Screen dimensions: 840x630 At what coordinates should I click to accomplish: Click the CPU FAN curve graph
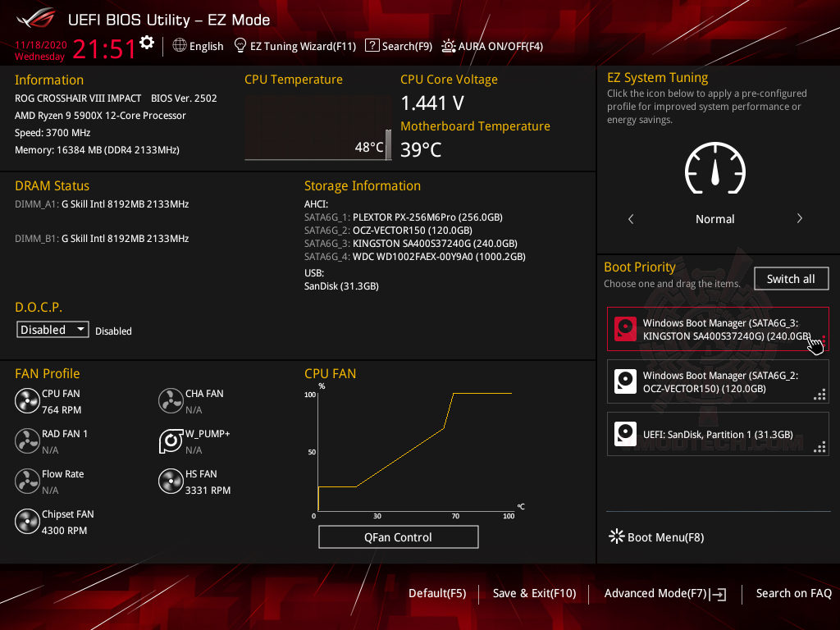[415, 452]
